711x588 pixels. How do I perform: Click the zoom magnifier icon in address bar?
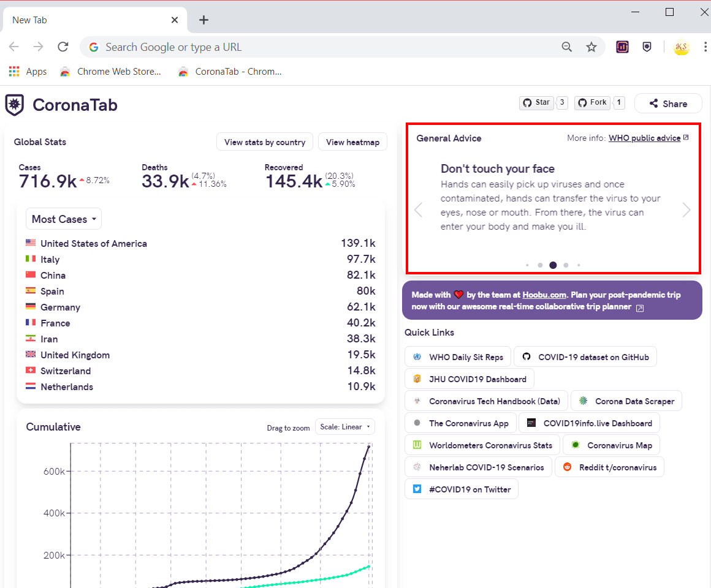point(567,47)
